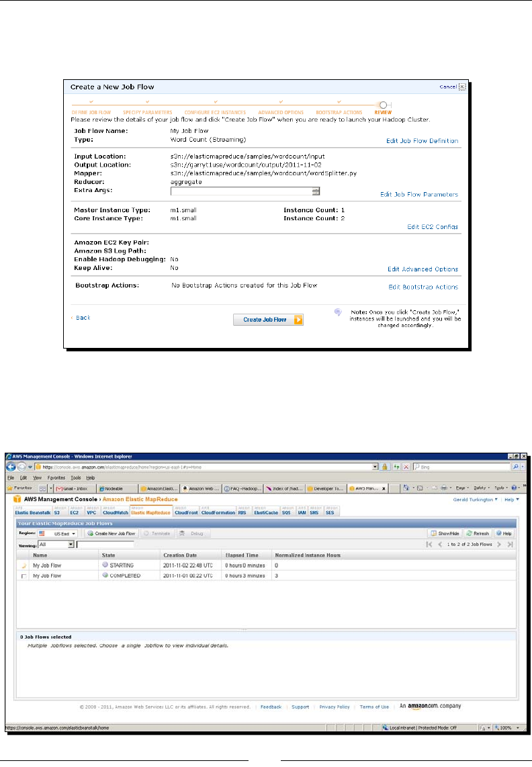This screenshot has height=767, width=532.
Task: Open the US East region dropdown
Action: tap(57, 534)
